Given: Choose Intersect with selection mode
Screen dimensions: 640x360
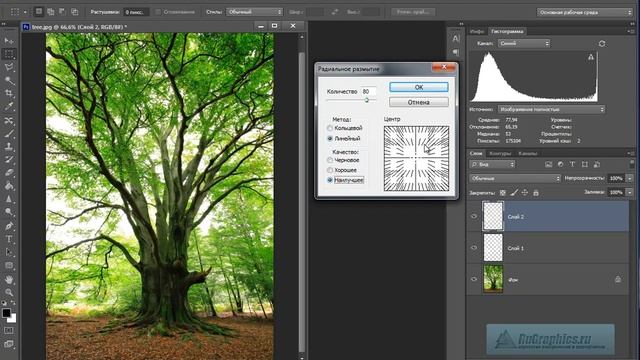Looking at the screenshot, I should tap(75, 12).
